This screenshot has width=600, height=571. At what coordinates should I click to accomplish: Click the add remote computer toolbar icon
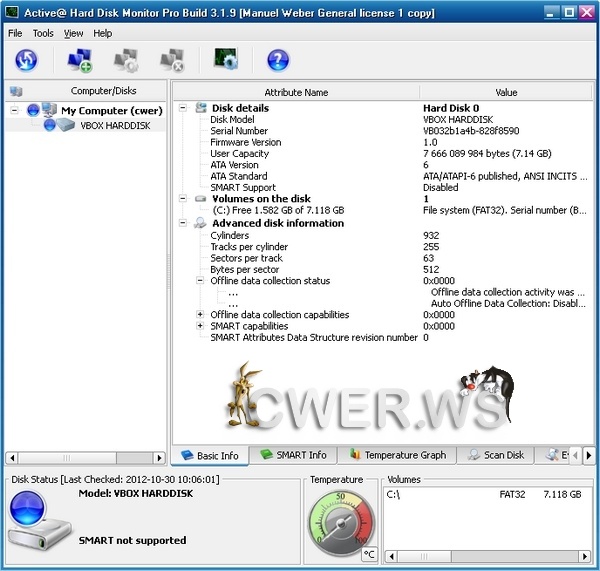click(x=80, y=61)
